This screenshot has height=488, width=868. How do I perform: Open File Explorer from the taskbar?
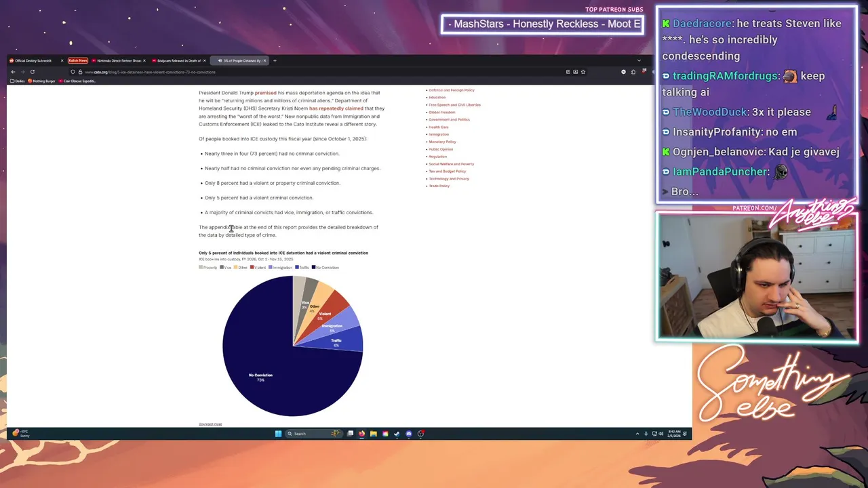374,434
